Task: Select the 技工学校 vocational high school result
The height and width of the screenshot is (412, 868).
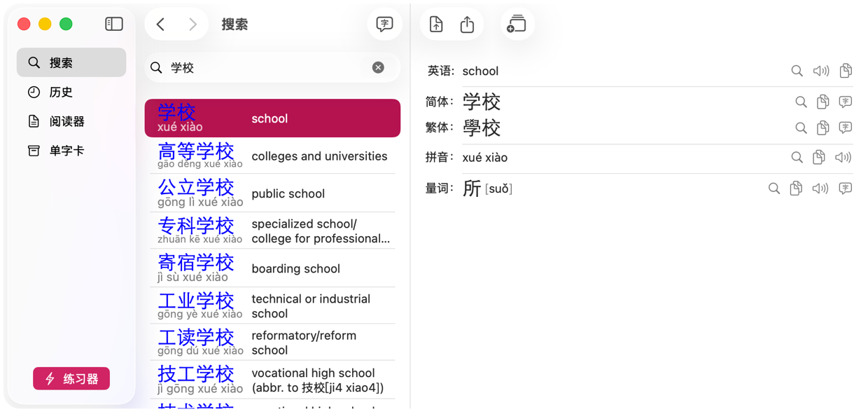Action: (x=272, y=380)
